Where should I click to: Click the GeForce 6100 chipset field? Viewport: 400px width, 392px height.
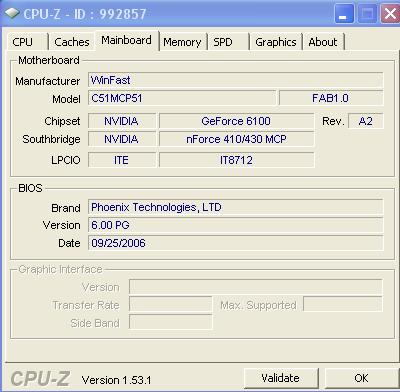click(x=236, y=121)
